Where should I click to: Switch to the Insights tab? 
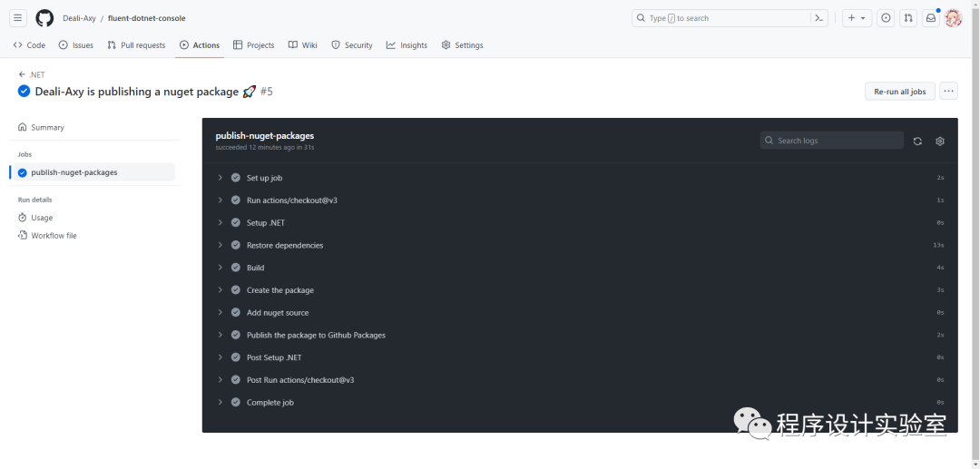click(x=407, y=45)
